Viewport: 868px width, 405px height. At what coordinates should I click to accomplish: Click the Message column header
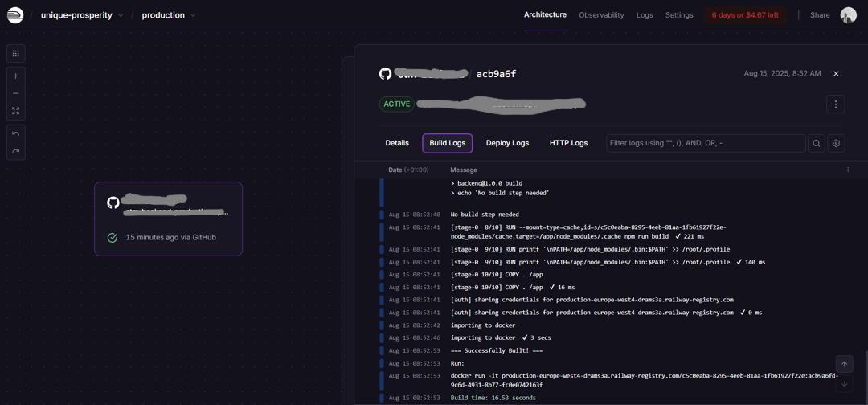tap(464, 170)
